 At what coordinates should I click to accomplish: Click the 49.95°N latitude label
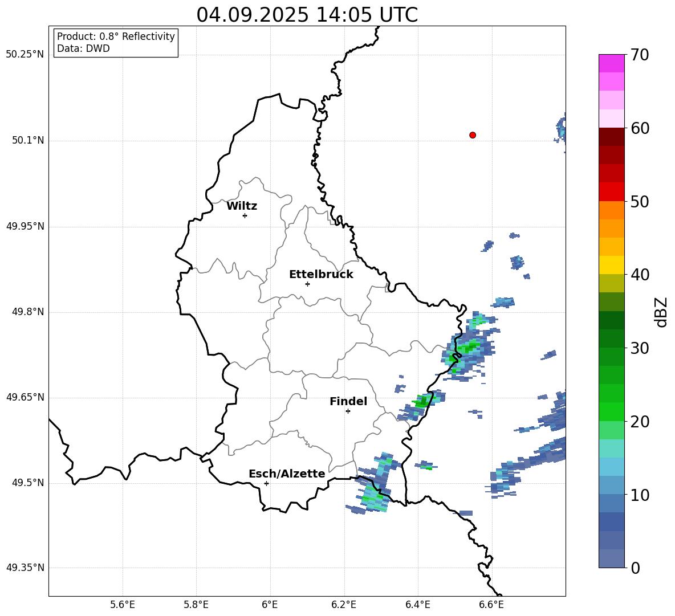tap(25, 226)
